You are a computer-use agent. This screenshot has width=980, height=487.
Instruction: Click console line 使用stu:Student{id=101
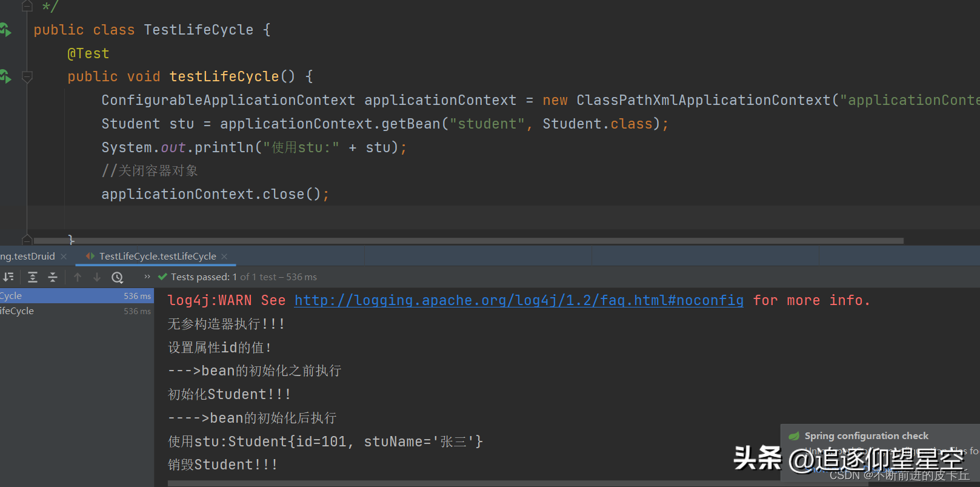[325, 442]
